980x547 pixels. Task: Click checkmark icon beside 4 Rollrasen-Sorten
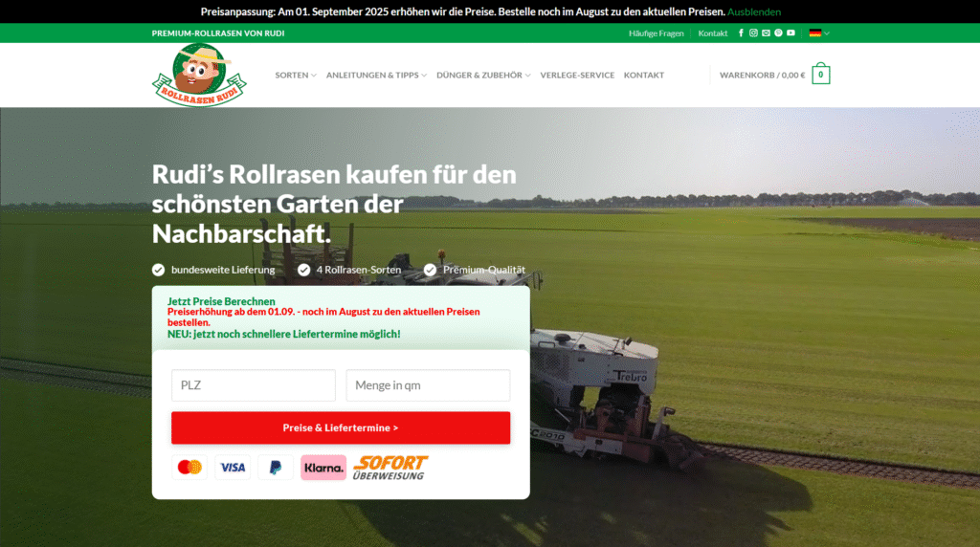[x=303, y=270]
